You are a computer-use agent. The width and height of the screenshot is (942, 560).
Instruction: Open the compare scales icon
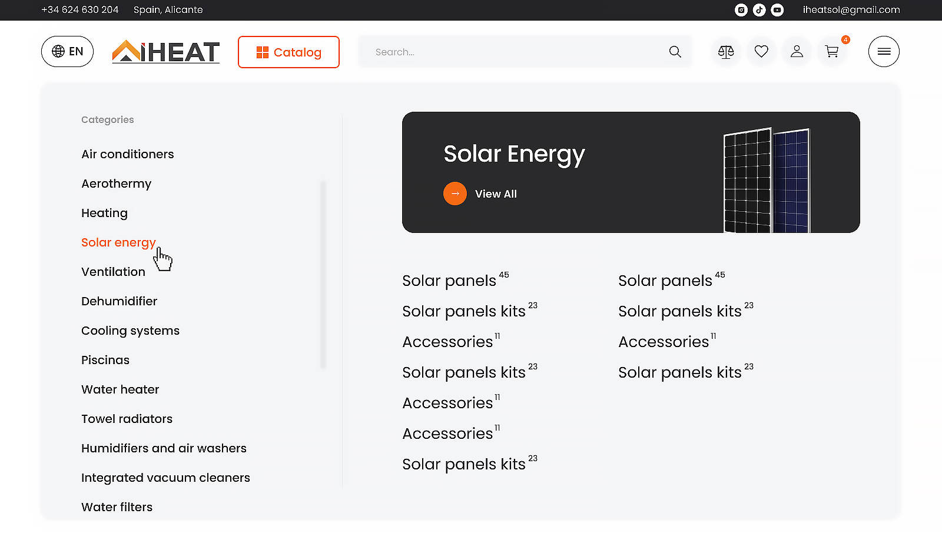tap(726, 52)
